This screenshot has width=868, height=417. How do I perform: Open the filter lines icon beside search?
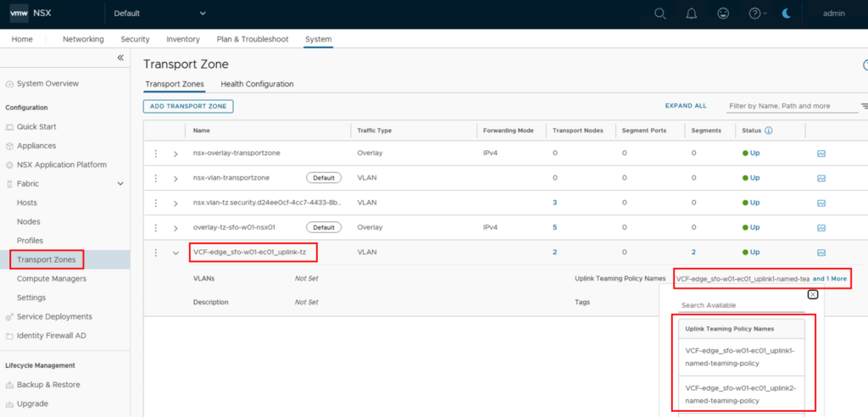pos(864,106)
